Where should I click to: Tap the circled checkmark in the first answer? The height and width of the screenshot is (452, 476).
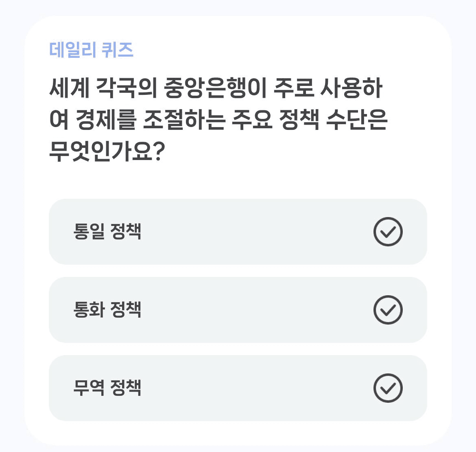point(388,232)
